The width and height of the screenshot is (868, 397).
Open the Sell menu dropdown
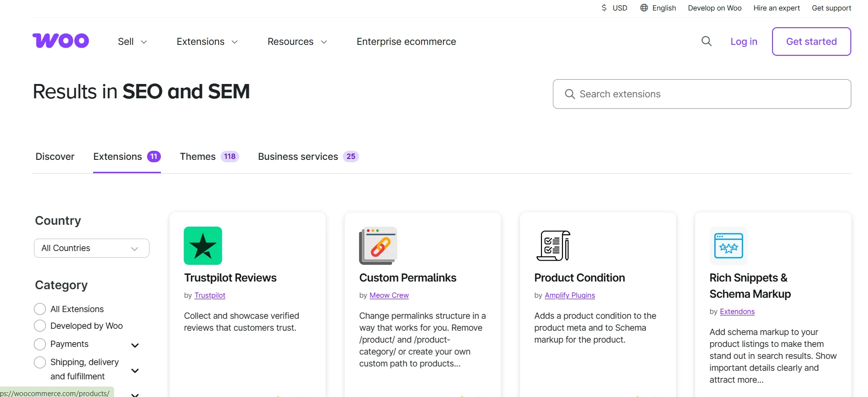[132, 42]
